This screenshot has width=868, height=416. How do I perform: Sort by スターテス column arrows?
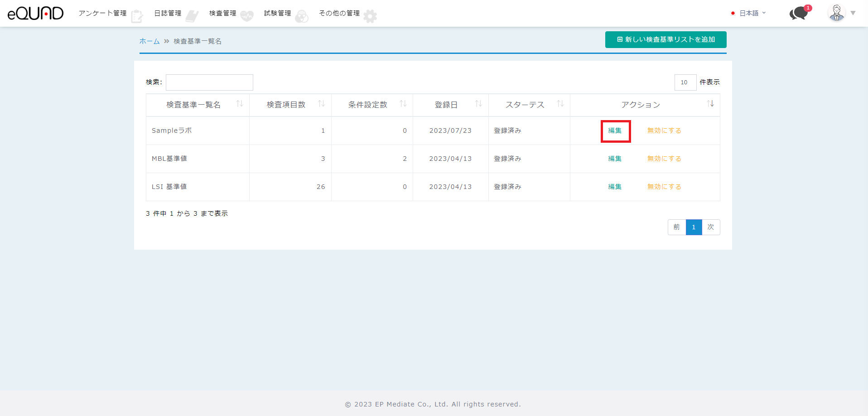pyautogui.click(x=560, y=104)
